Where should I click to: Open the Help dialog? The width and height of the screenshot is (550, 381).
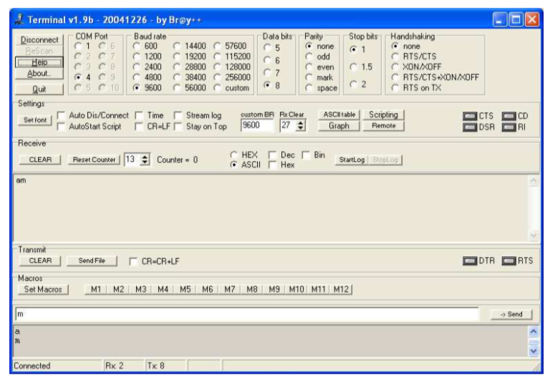(39, 62)
